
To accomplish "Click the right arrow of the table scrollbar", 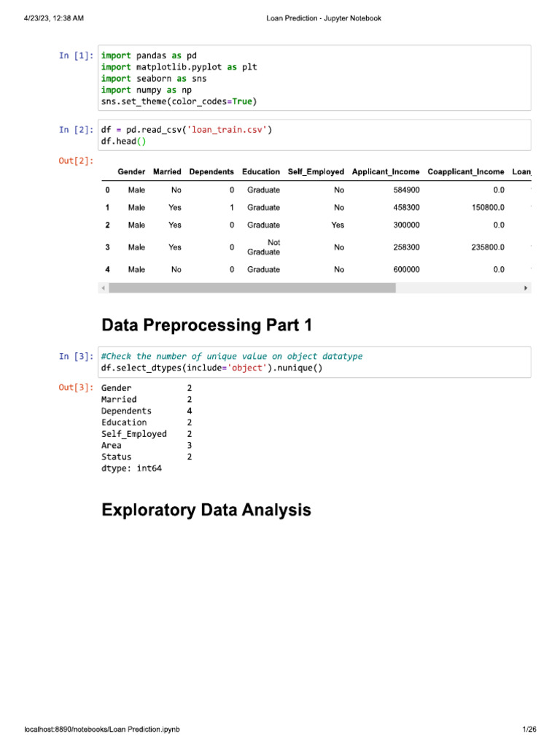I will tap(526, 288).
